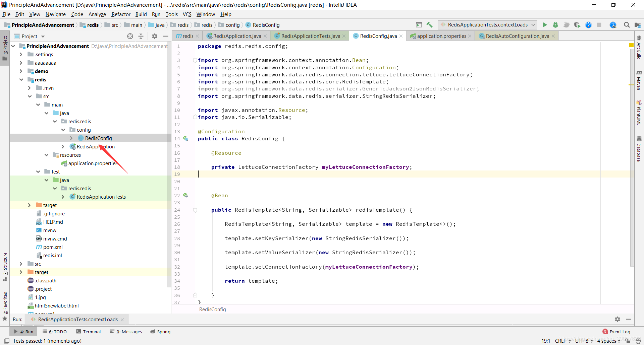Minimize the Run panel with minus icon
644x345 pixels.
(629, 319)
